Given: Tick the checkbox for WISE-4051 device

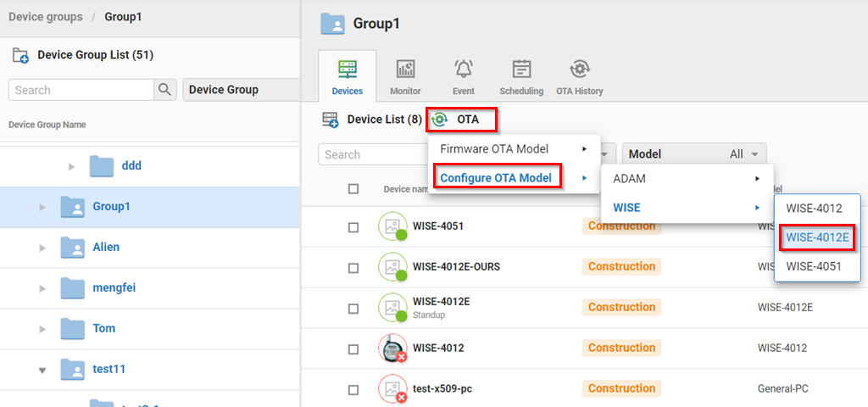Looking at the screenshot, I should [353, 226].
